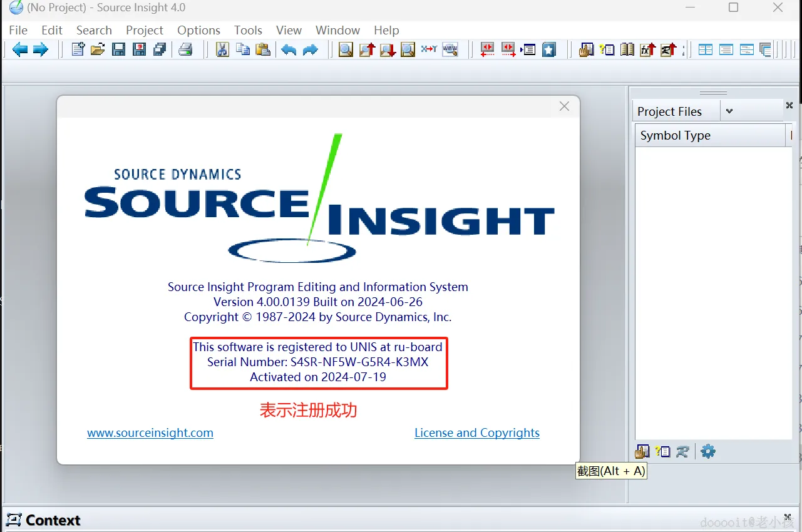Screen dimensions: 802x532
Task: Save the current file
Action: 118,49
